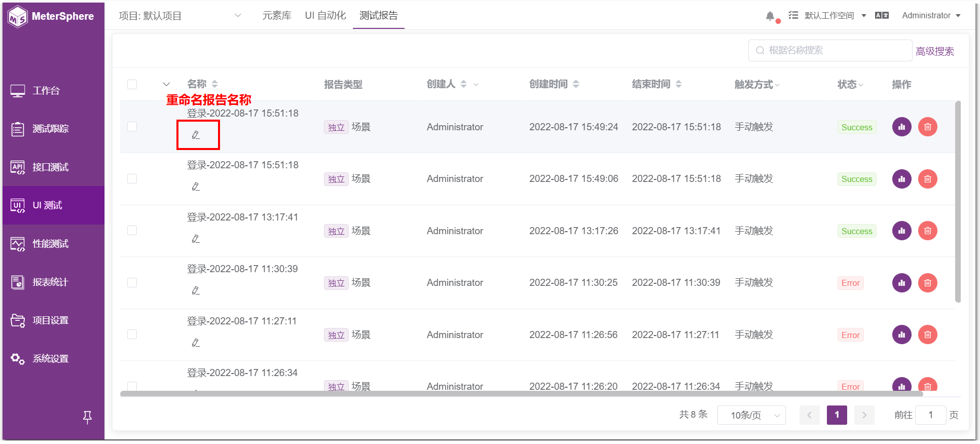The image size is (980, 444).
Task: Tick the checkbox for 登录-2022-08-17 11:27:11
Action: point(132,334)
